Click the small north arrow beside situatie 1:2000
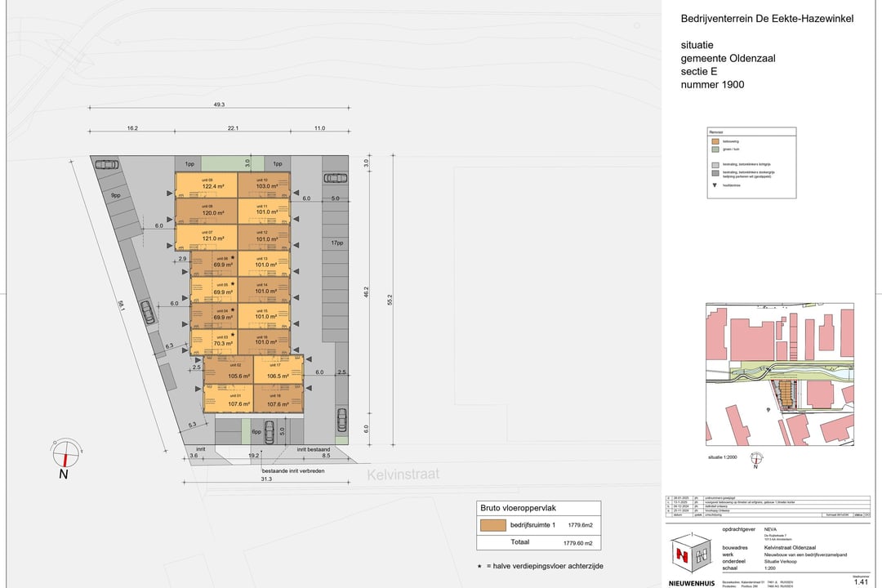The image size is (882, 588). pyautogui.click(x=756, y=459)
